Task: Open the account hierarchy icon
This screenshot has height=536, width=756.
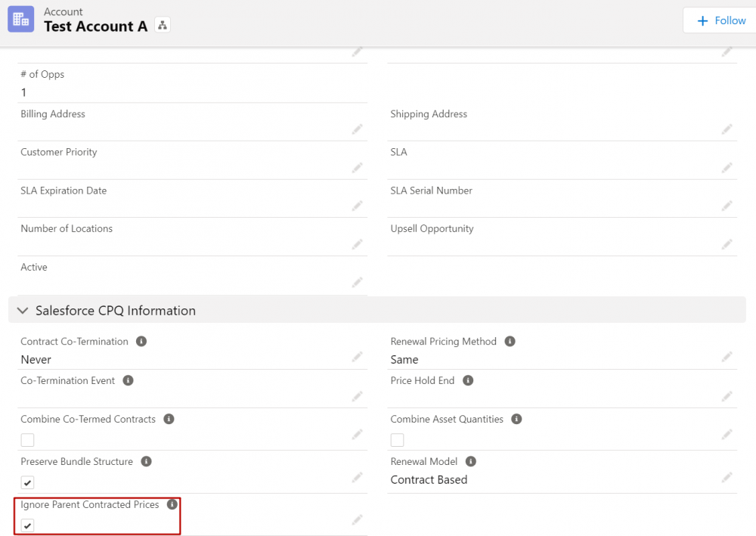Action: [x=163, y=25]
